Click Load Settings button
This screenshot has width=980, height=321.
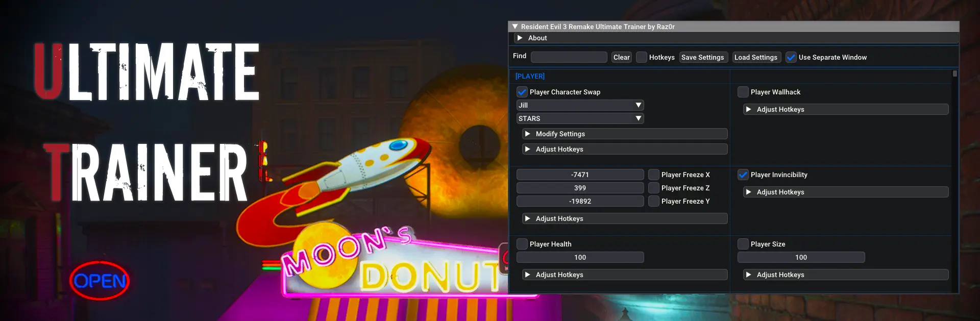(755, 57)
